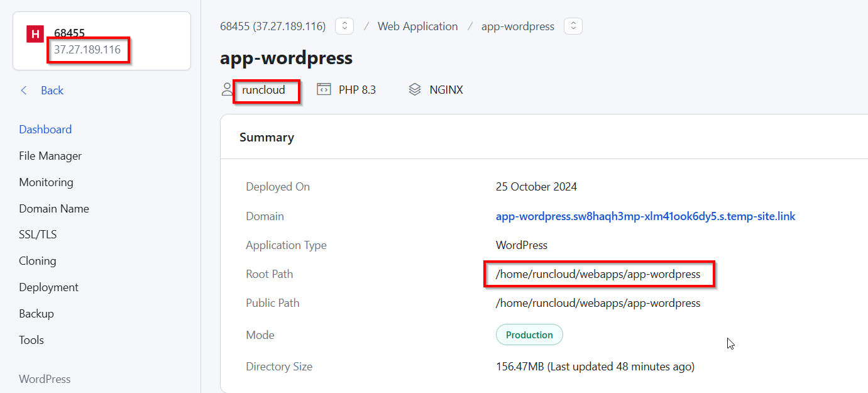Click the Deployed On label
The width and height of the screenshot is (868, 393).
(x=278, y=187)
